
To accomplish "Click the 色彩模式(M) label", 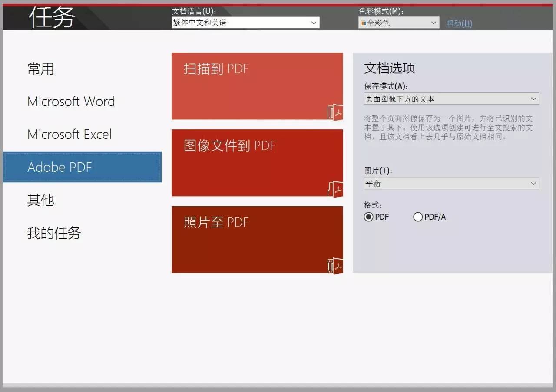I will [381, 11].
